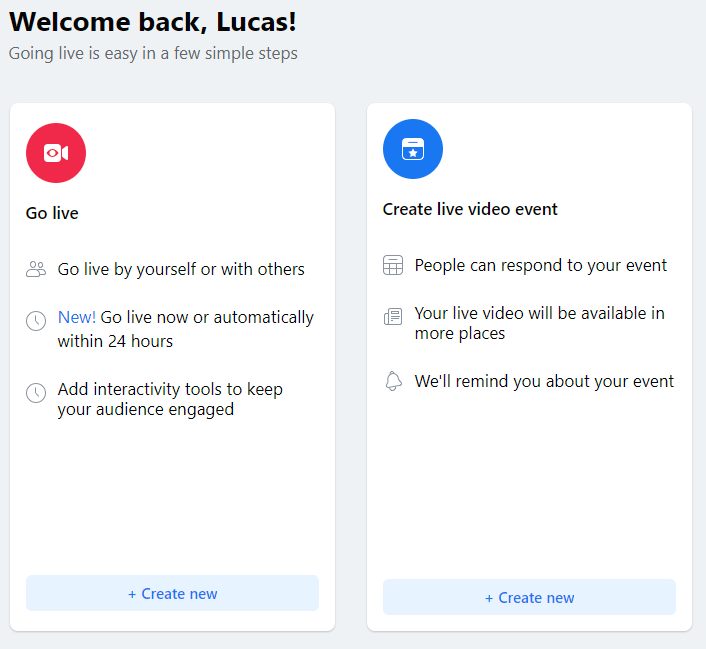
Task: Click People can respond to your event text
Action: click(x=540, y=265)
